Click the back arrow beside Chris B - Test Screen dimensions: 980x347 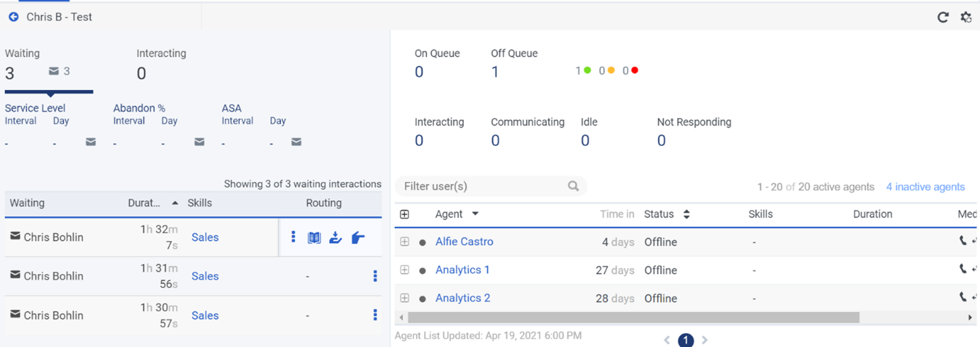(14, 17)
